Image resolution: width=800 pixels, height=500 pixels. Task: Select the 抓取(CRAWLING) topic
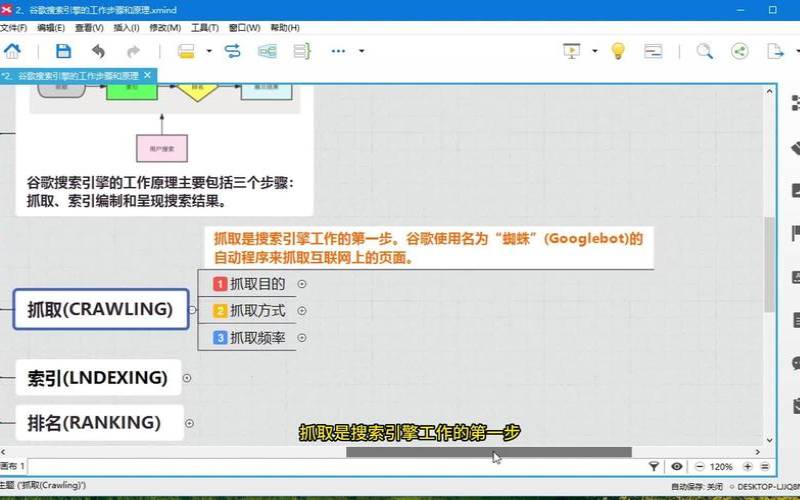coord(101,309)
